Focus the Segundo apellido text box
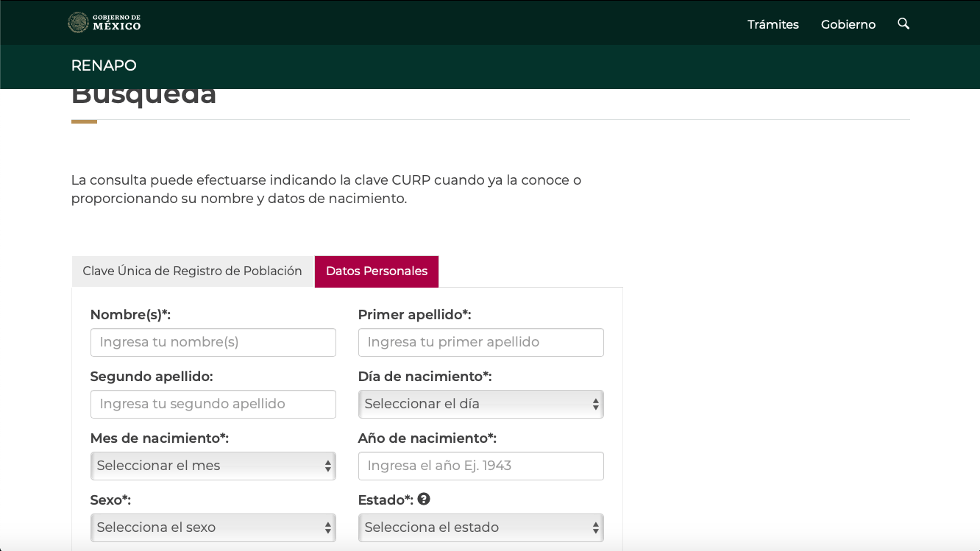980x551 pixels. coord(213,404)
